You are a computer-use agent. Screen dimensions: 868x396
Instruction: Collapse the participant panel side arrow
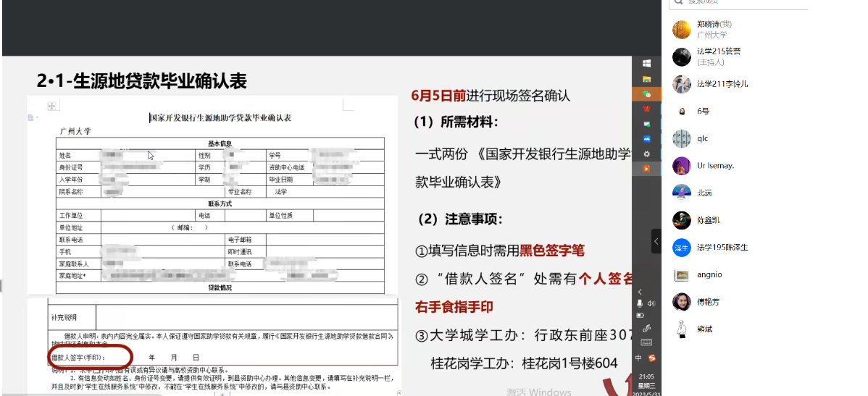(656, 241)
